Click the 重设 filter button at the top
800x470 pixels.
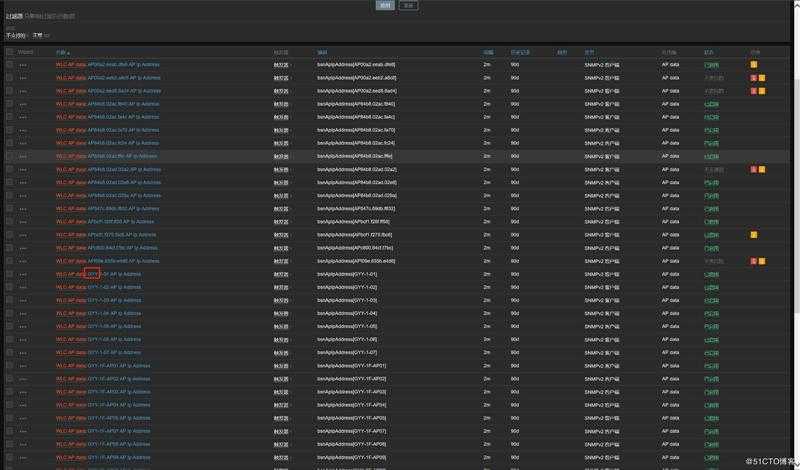[408, 5]
